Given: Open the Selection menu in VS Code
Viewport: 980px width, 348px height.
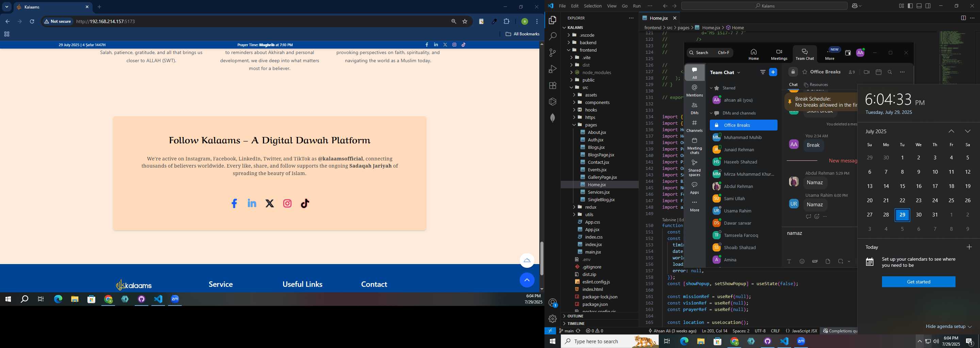Looking at the screenshot, I should coord(592,6).
